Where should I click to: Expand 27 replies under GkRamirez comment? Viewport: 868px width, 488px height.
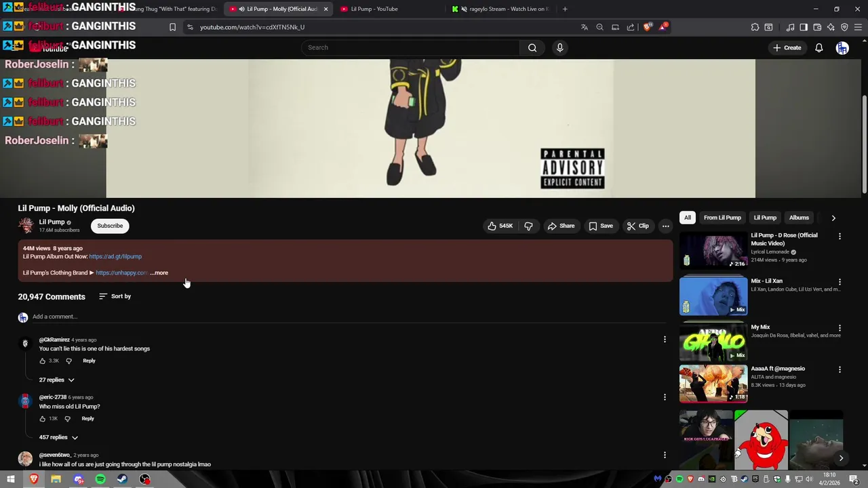coord(57,380)
